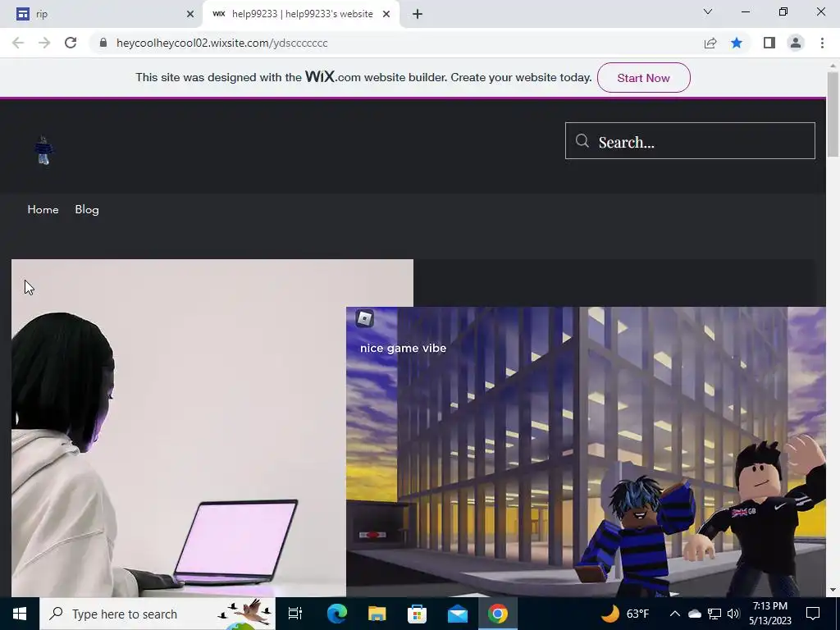
Task: Toggle the bookmark star for this page
Action: 737,43
